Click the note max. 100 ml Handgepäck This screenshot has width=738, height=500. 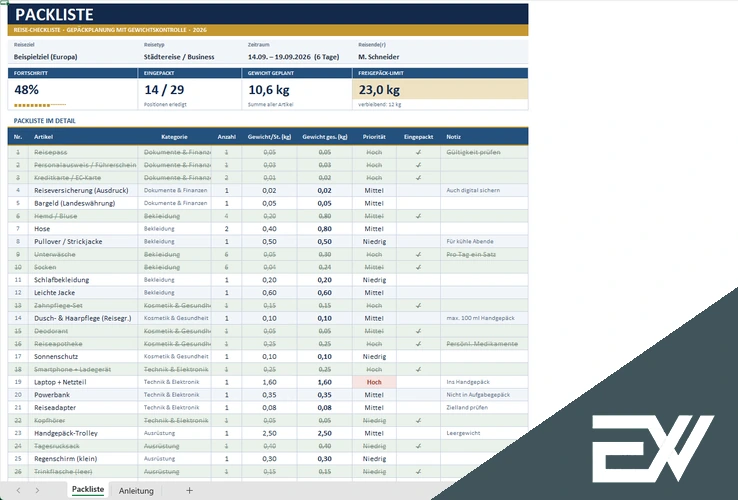click(x=480, y=318)
